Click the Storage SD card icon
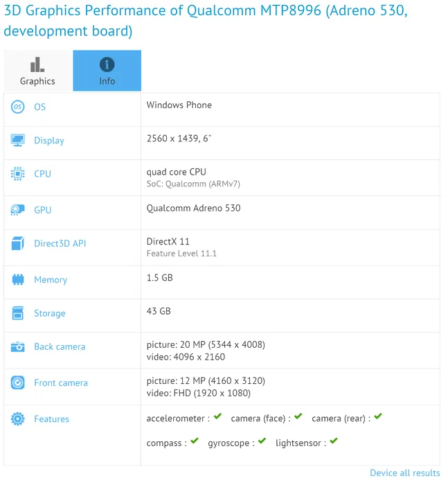 18,313
